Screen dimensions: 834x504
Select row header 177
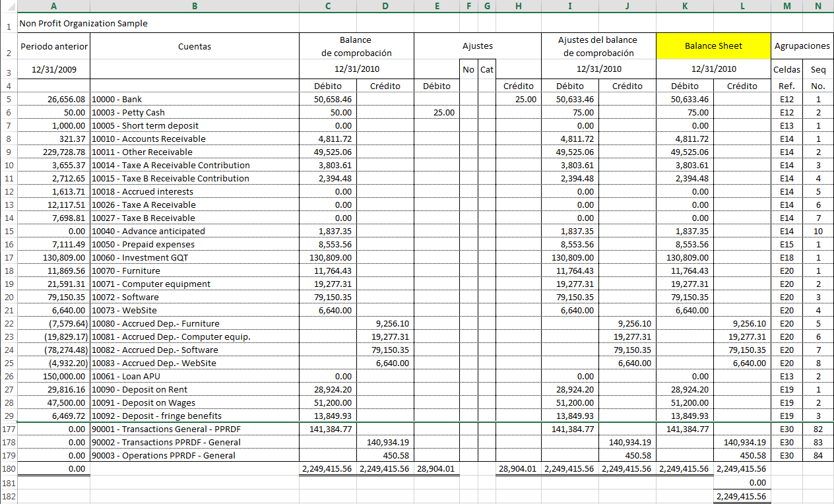[9, 429]
